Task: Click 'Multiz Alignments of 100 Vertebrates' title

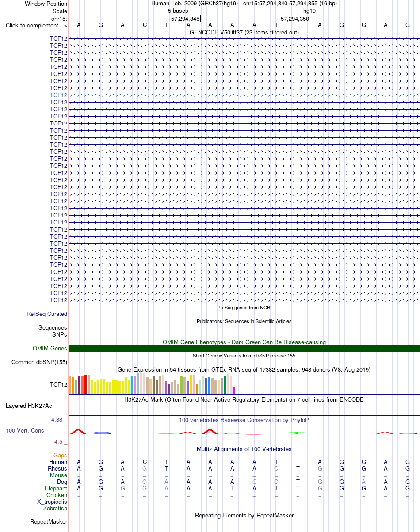Action: coord(244,449)
